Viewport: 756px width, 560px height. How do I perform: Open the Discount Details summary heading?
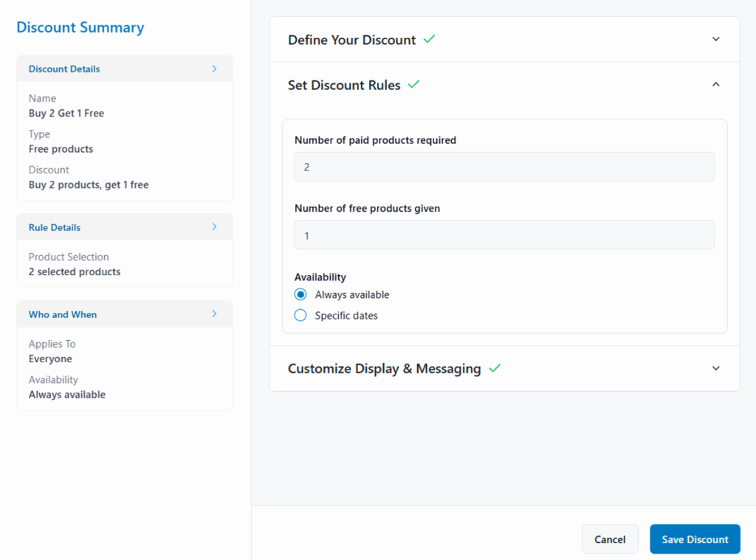pyautogui.click(x=64, y=69)
